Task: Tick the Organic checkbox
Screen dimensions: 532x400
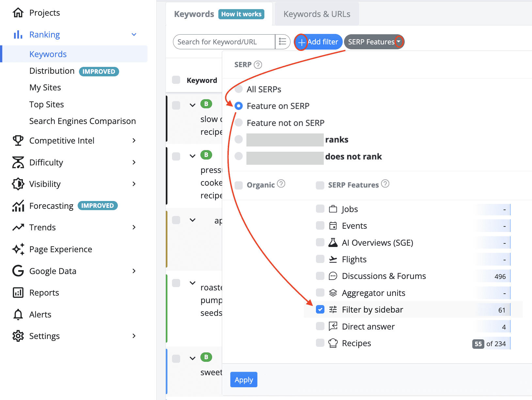Action: (x=239, y=185)
